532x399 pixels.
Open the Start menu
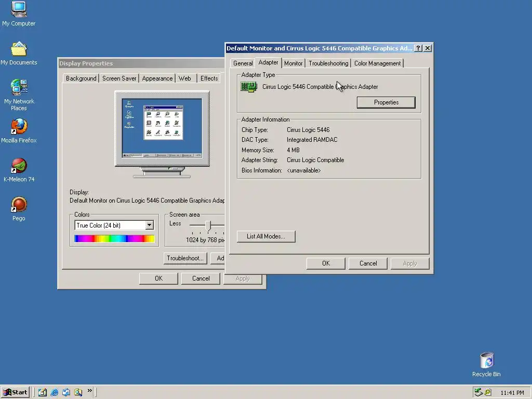pos(15,392)
